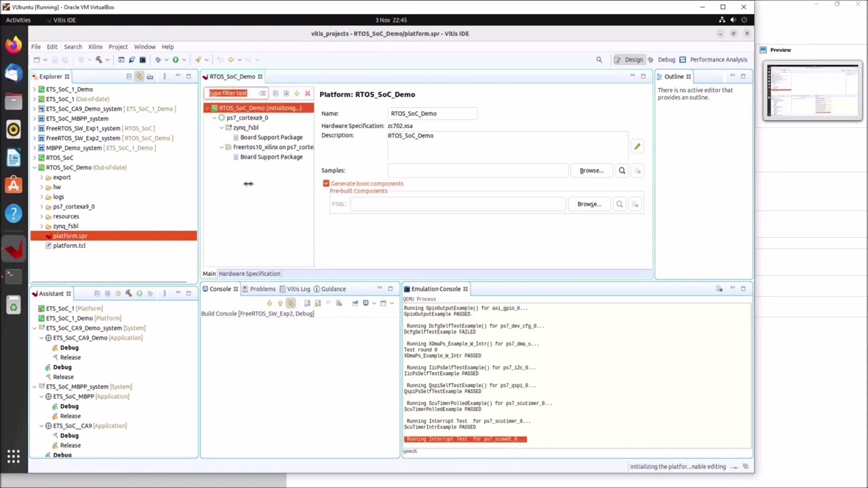The image size is (868, 488).
Task: Click the Samples input field
Action: (478, 171)
